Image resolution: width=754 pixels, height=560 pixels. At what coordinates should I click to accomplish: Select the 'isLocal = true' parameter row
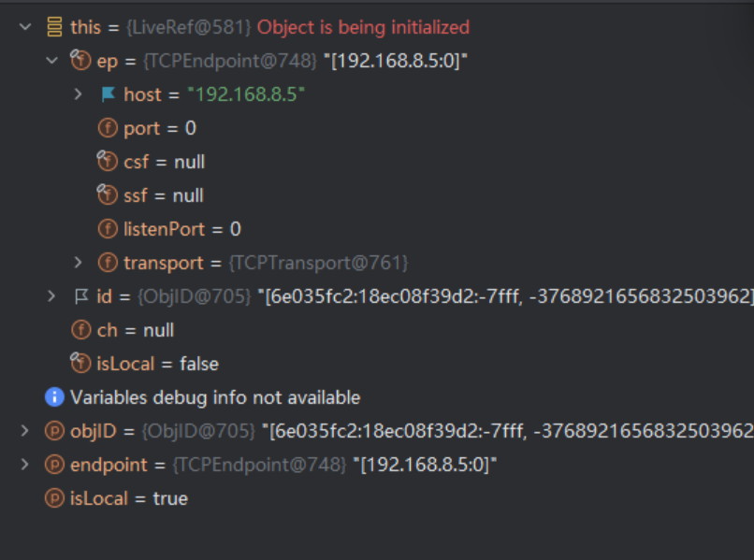pyautogui.click(x=129, y=498)
